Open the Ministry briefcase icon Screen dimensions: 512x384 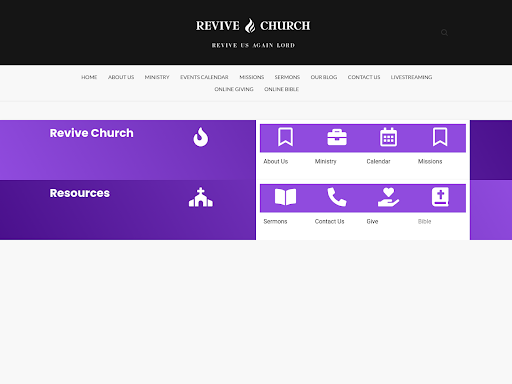337,137
